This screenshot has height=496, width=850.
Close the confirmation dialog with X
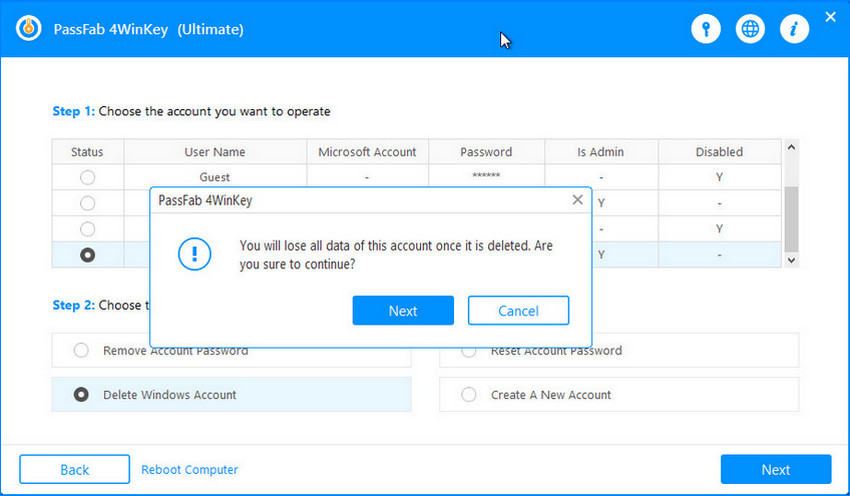tap(577, 199)
